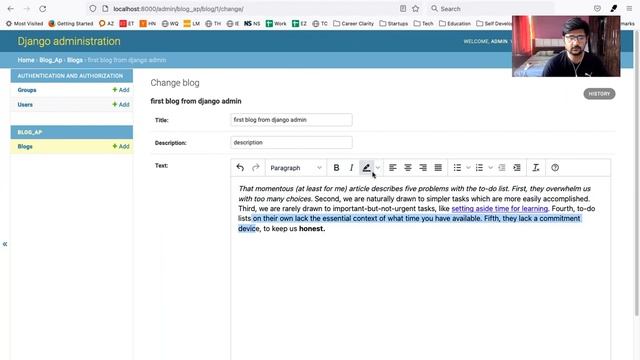Justify the text
Screen dimensions: 640x360
click(x=438, y=168)
